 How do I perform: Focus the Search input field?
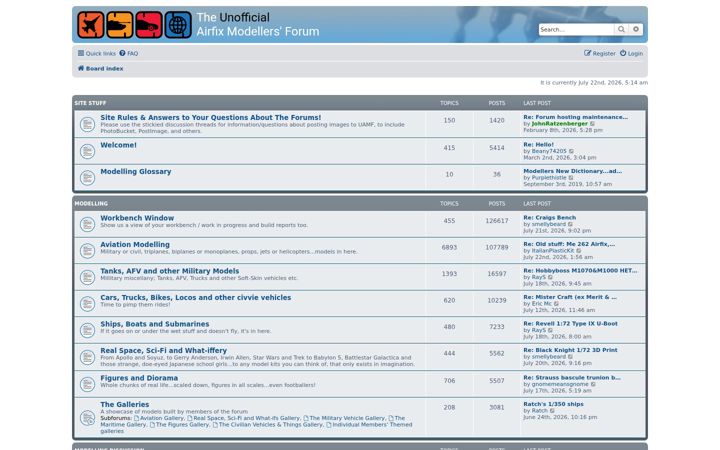576,29
